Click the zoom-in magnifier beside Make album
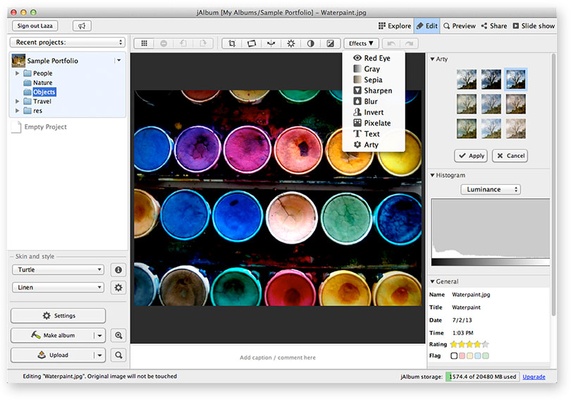571x400 pixels. [119, 335]
